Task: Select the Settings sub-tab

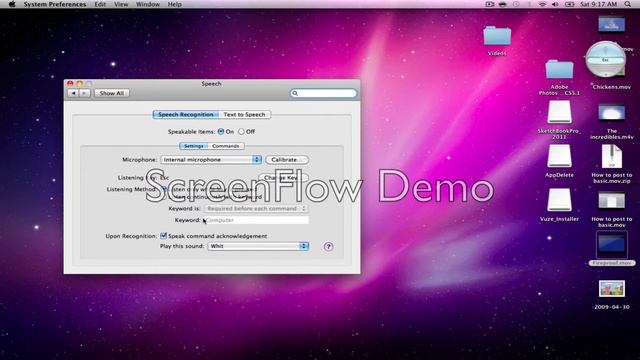Action: pyautogui.click(x=193, y=146)
